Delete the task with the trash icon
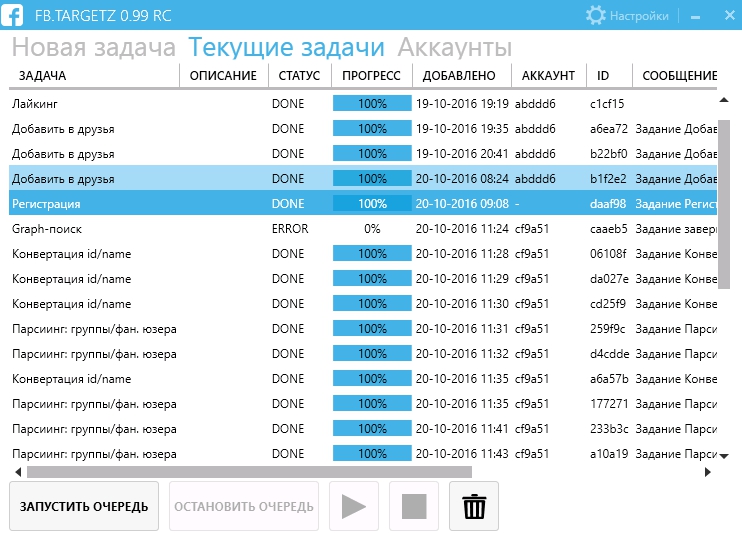Screen dimensions: 742x533 coord(474,506)
